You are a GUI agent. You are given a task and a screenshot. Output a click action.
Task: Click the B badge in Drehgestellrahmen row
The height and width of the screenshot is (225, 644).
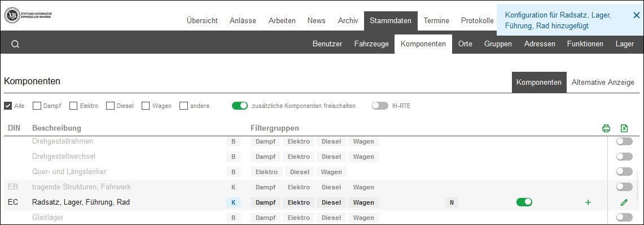pos(233,141)
